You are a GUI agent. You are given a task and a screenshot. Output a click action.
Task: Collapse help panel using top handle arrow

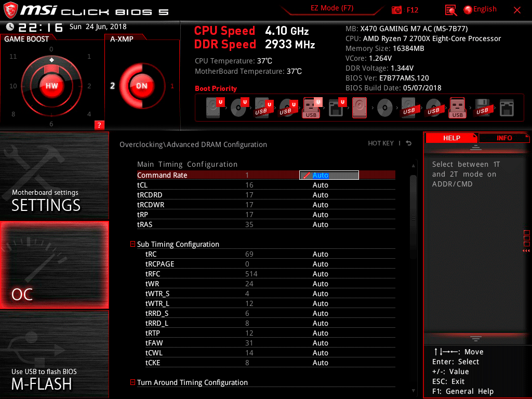476,147
